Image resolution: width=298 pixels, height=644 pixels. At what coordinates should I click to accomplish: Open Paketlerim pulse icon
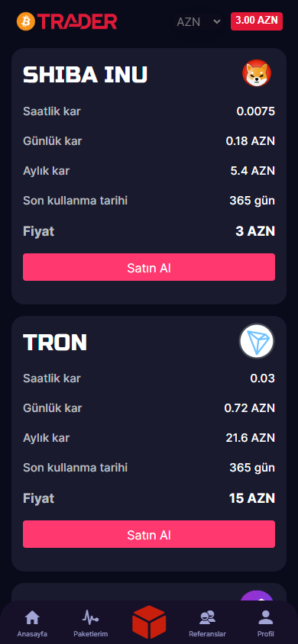click(x=90, y=617)
